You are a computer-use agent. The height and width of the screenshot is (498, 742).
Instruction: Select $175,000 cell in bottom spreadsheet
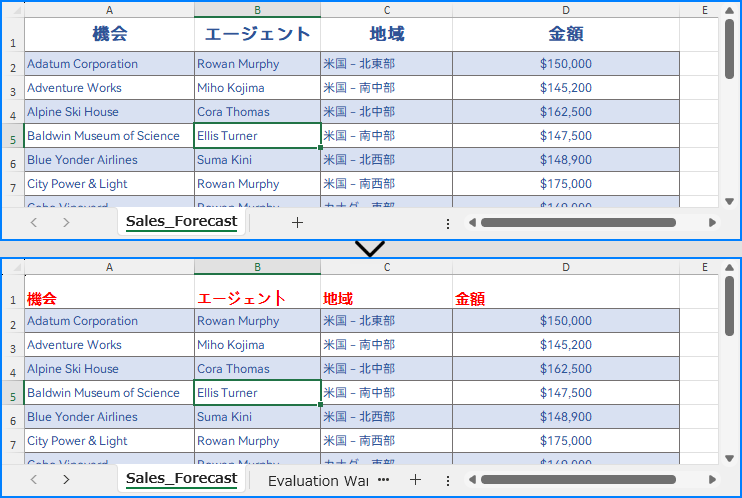click(x=566, y=441)
